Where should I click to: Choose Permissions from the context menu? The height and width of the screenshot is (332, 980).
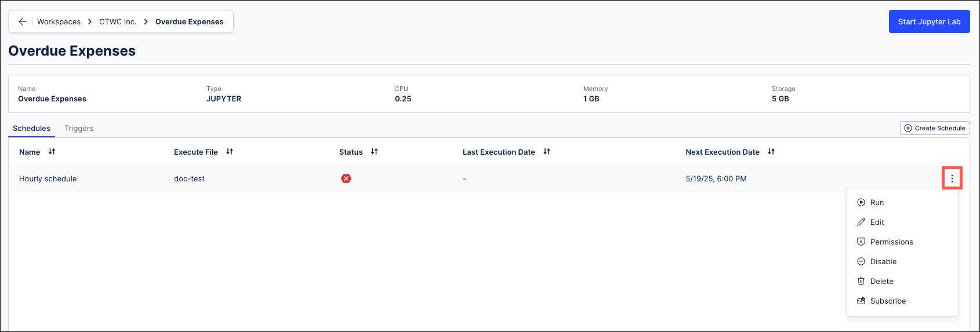[x=902, y=242]
